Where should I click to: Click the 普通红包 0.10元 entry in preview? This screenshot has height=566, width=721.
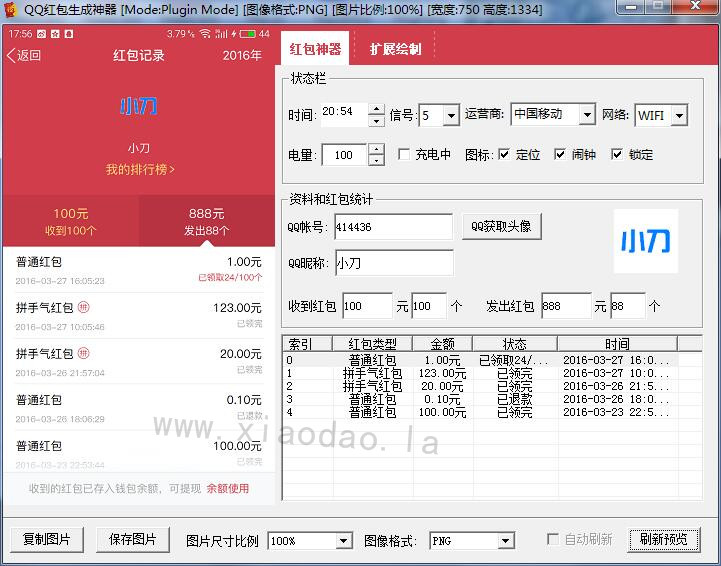point(139,408)
